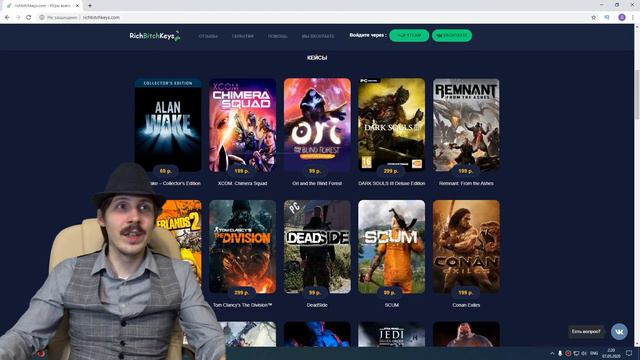This screenshot has height=360, width=640.
Task: Click the 'DeadSide' title text
Action: pos(317,305)
